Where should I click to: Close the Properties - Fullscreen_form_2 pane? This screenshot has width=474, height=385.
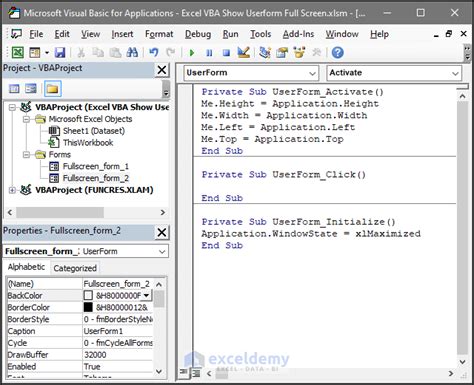pos(162,232)
